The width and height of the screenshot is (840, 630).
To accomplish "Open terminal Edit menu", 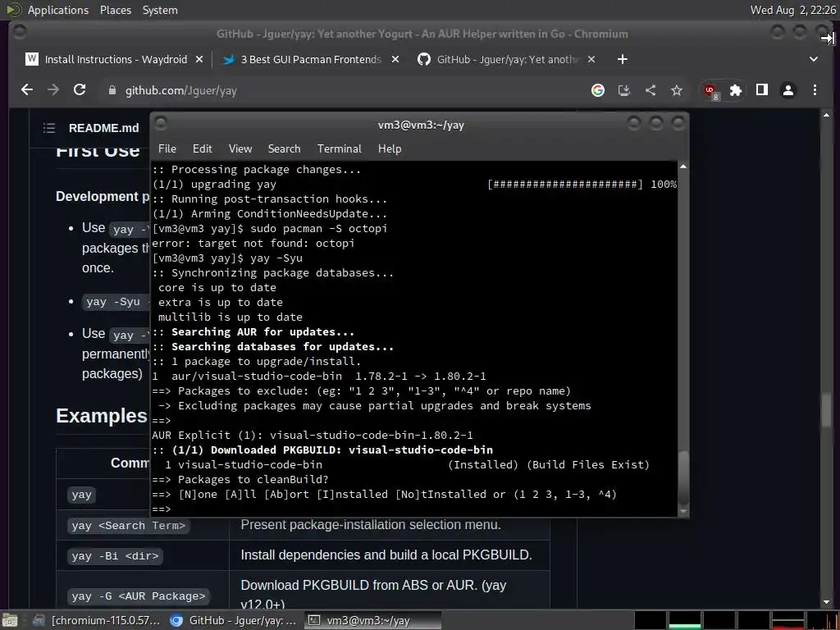I will [x=203, y=148].
